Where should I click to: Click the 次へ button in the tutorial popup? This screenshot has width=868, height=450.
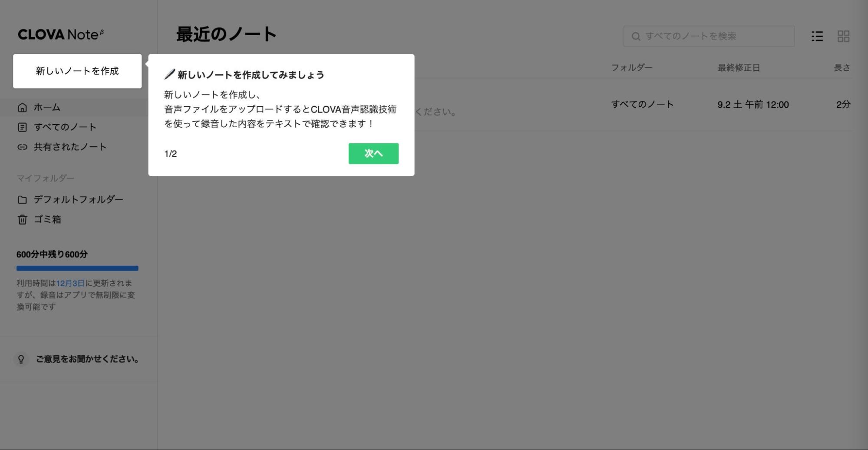point(373,153)
